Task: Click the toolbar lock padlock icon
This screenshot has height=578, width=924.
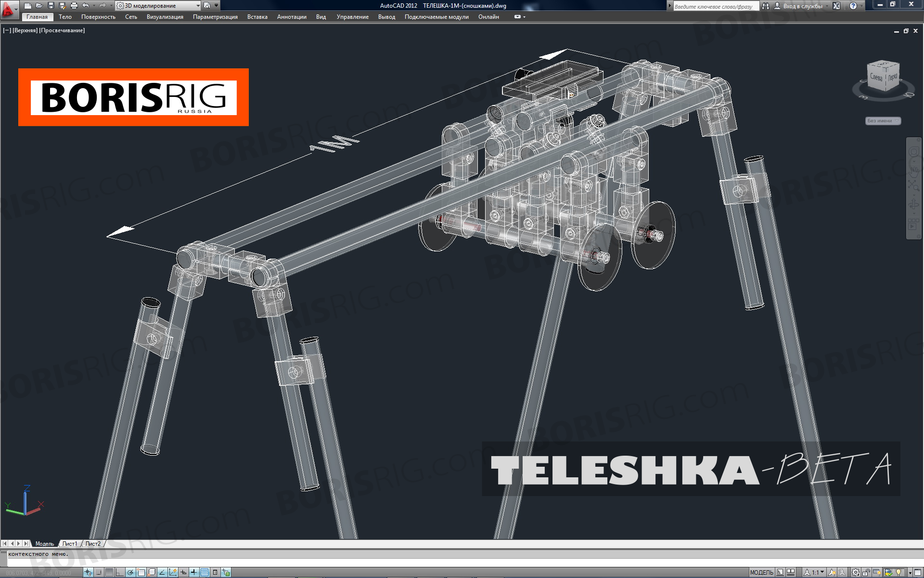Action: (x=866, y=572)
